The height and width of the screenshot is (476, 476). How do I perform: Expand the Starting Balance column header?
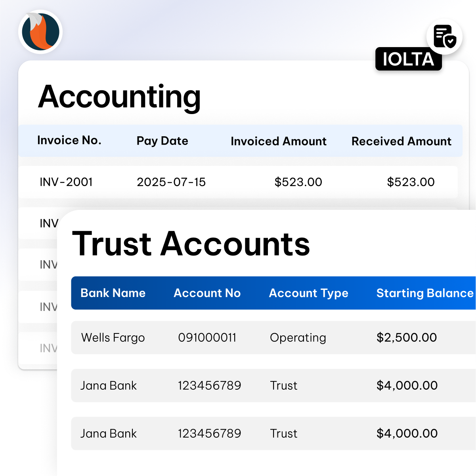coord(424,293)
